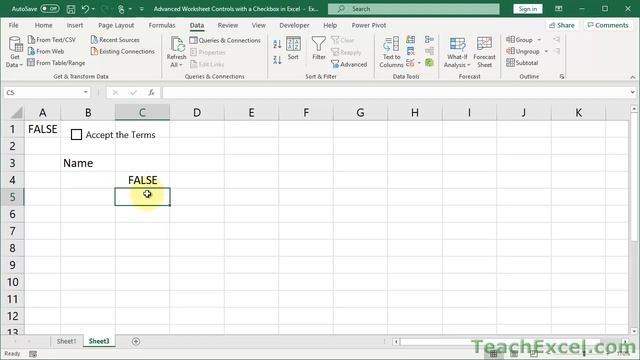
Task: Open the Undo history dropdown
Action: pos(93,9)
